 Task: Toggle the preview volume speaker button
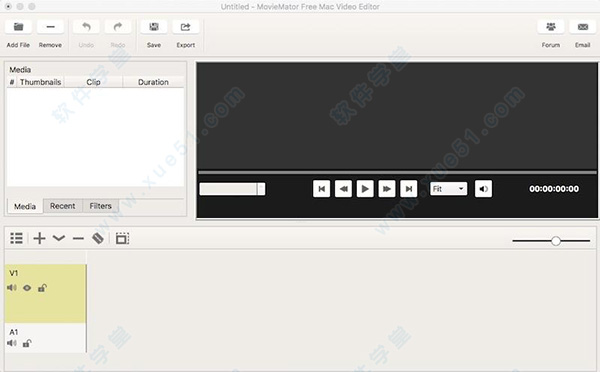pyautogui.click(x=483, y=189)
